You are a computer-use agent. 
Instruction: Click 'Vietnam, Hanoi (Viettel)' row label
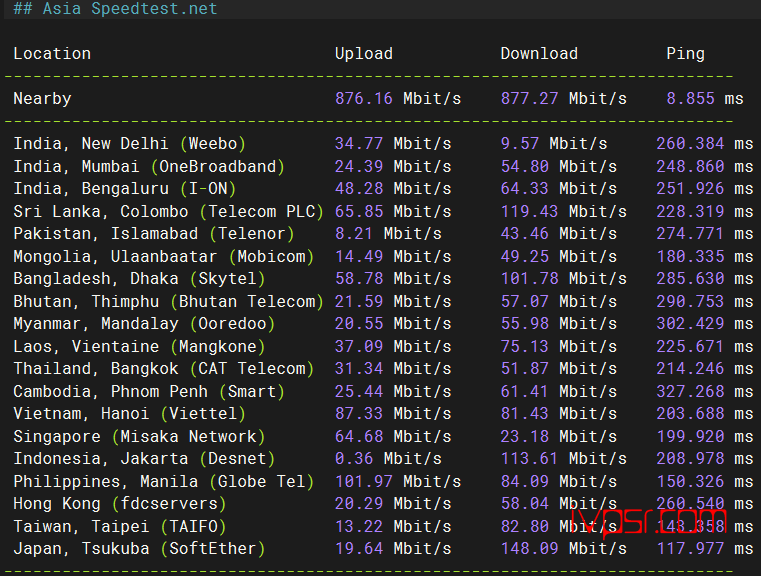coord(130,414)
